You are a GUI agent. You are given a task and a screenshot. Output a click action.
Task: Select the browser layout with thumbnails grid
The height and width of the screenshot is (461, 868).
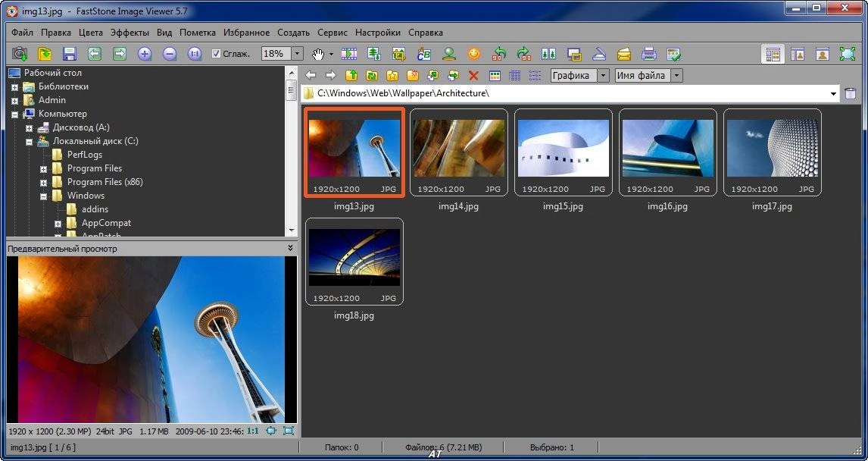pyautogui.click(x=773, y=54)
